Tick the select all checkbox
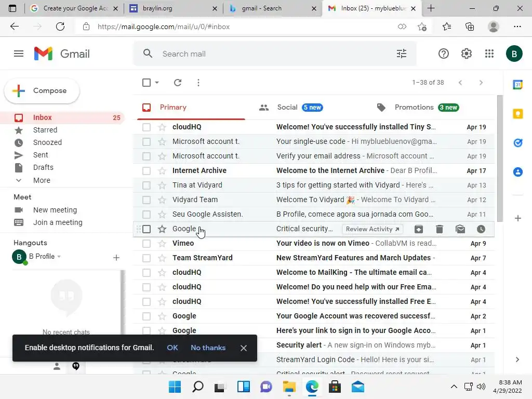Screen dimensions: 532x399 [x=147, y=83]
